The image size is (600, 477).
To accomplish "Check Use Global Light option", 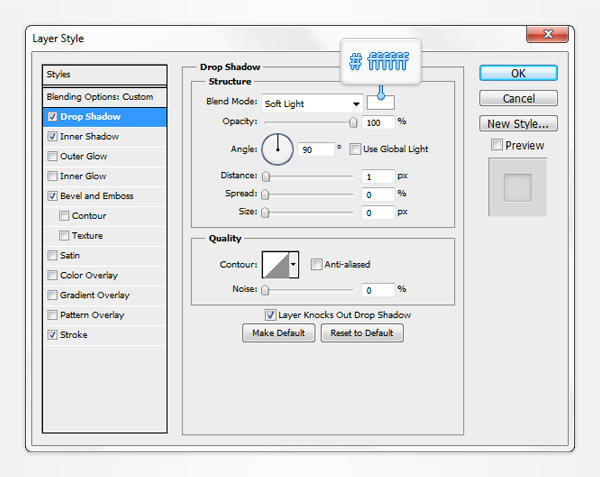I will coord(357,149).
